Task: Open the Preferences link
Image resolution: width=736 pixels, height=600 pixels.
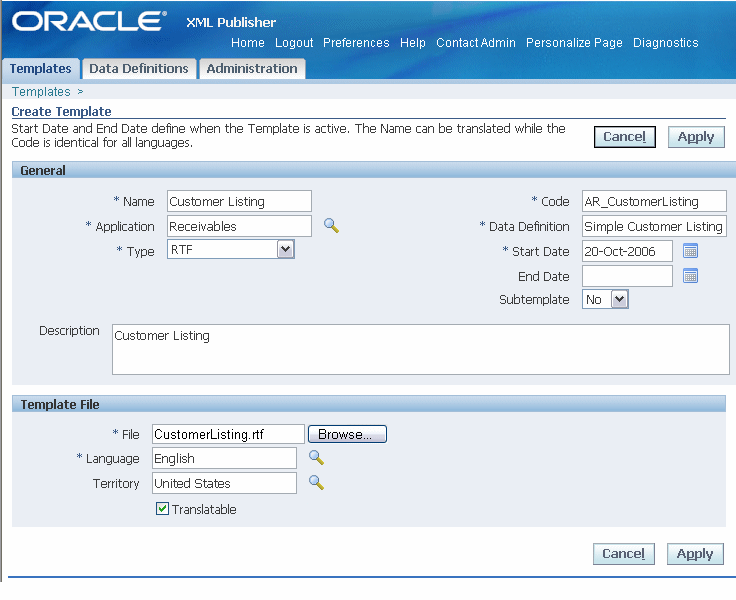Action: 356,43
